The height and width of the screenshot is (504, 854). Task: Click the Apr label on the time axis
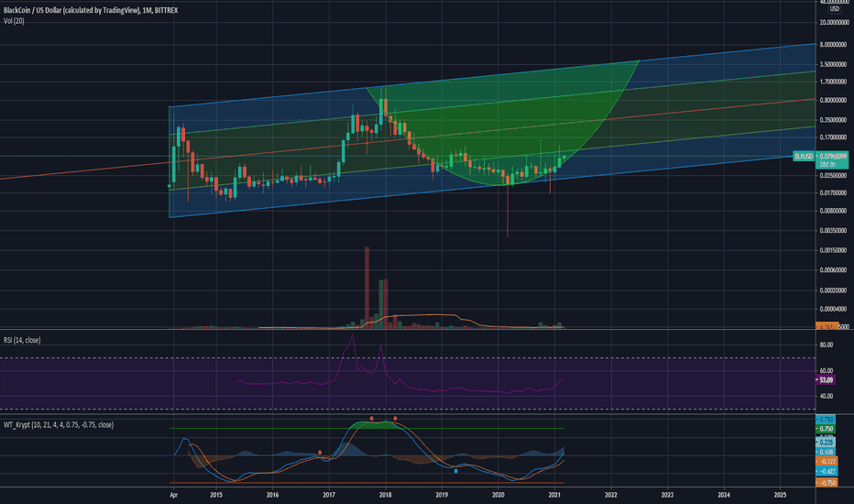[174, 495]
